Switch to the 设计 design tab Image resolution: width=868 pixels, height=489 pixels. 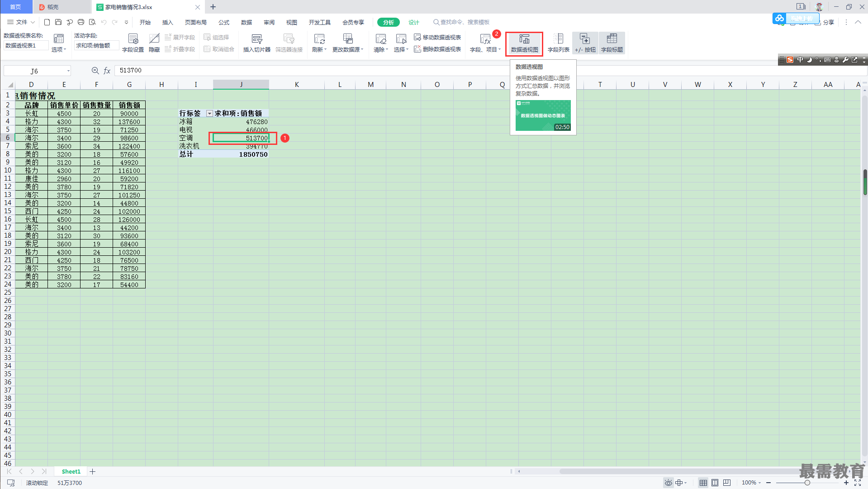(x=414, y=22)
